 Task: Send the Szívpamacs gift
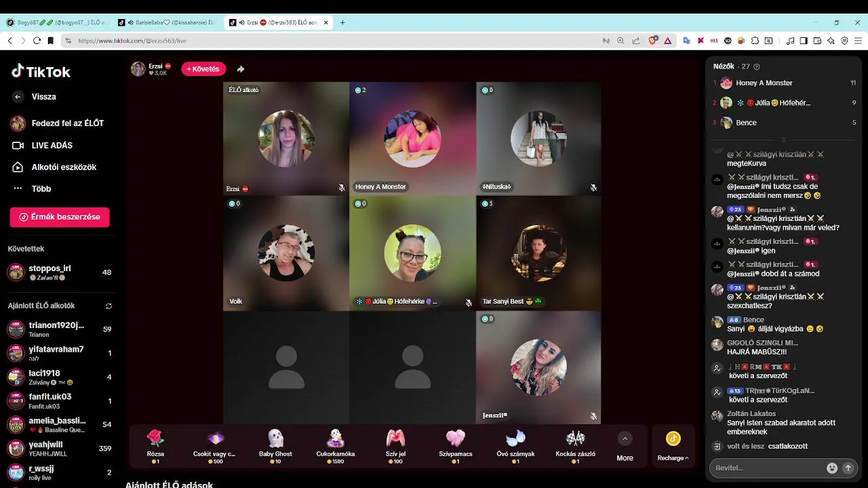(x=455, y=446)
